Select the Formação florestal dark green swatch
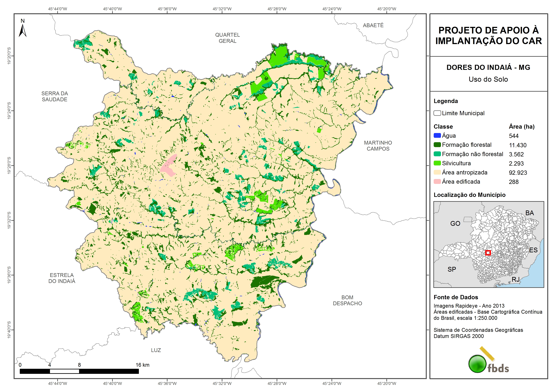The image size is (555, 392). (x=437, y=145)
